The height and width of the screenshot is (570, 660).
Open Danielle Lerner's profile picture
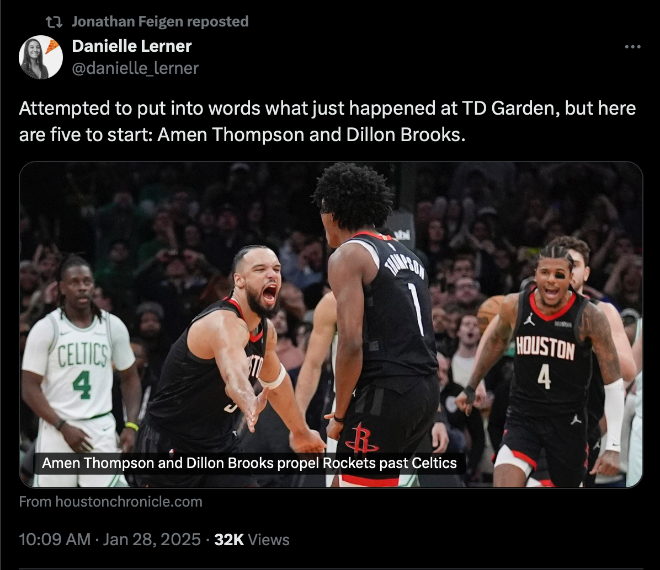(41, 57)
